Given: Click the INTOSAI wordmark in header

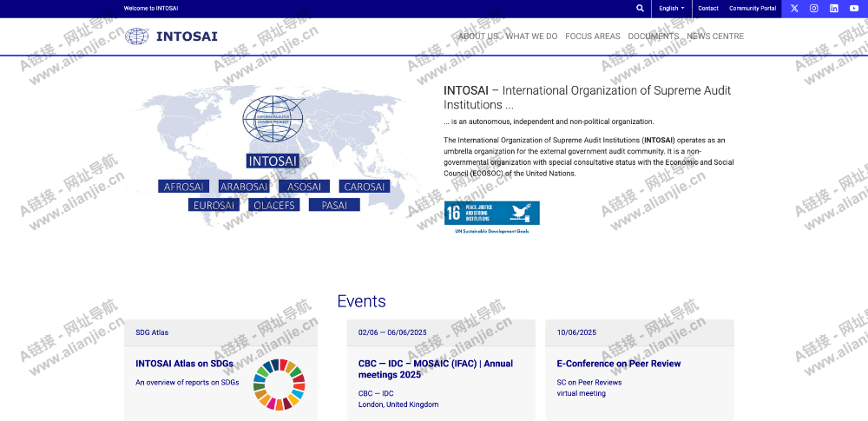Looking at the screenshot, I should pos(187,36).
